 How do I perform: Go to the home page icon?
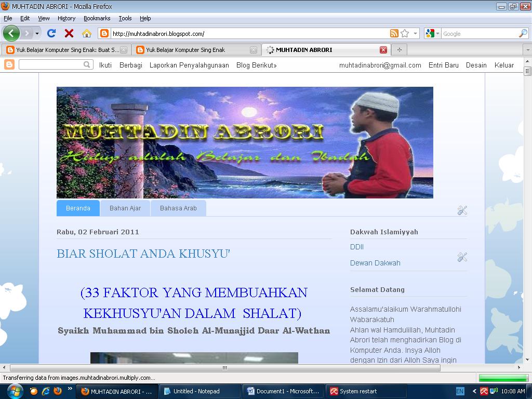pyautogui.click(x=87, y=33)
